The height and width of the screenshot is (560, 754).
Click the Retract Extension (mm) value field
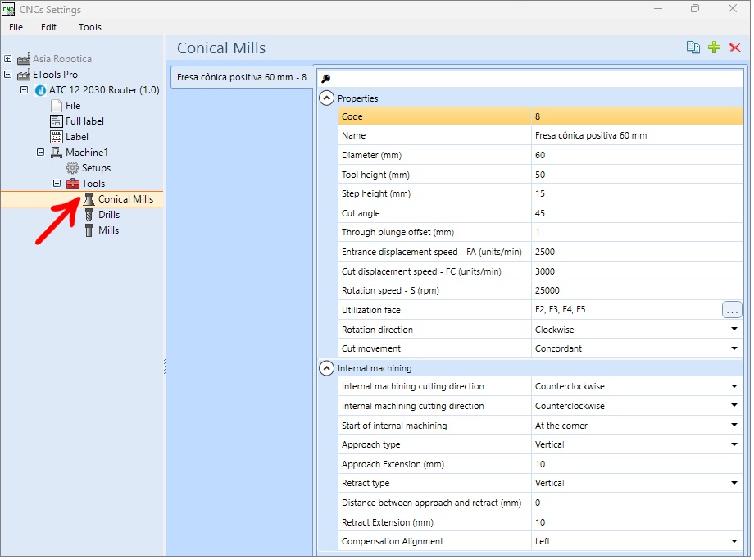pos(638,524)
